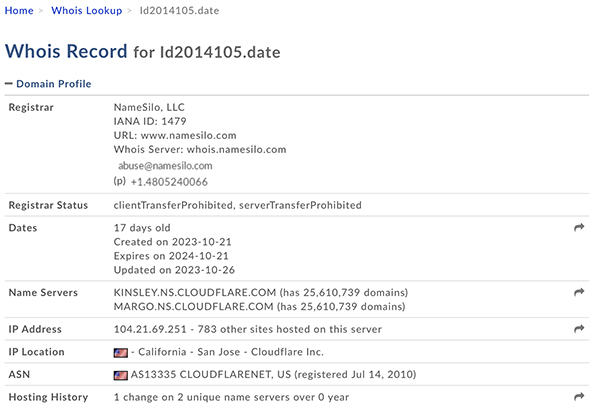Click the share arrow in Dates row
Viewport: 600px width, 415px height.
579,228
